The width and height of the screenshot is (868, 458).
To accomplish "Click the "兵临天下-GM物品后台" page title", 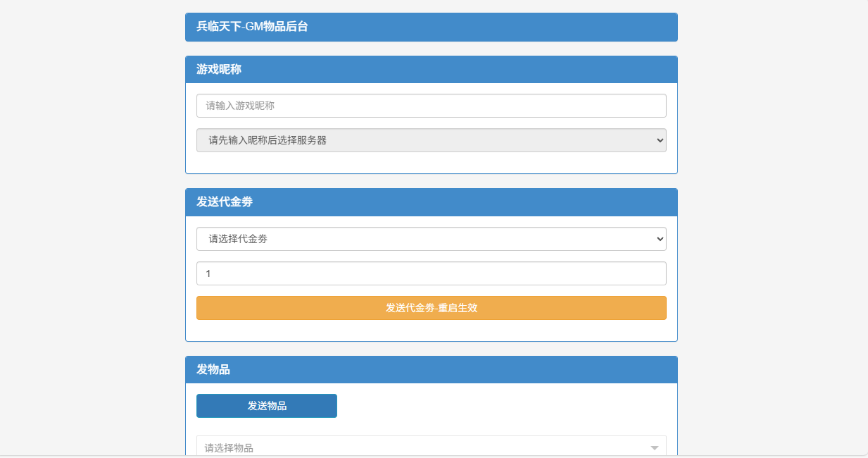I will (x=252, y=27).
